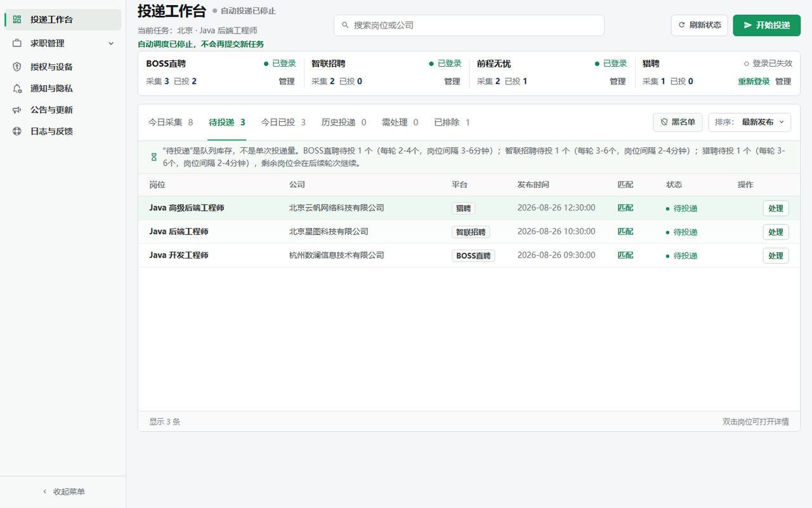This screenshot has height=508, width=812.
Task: Click publish time 2026-08-26 09:30:00
Action: point(556,255)
